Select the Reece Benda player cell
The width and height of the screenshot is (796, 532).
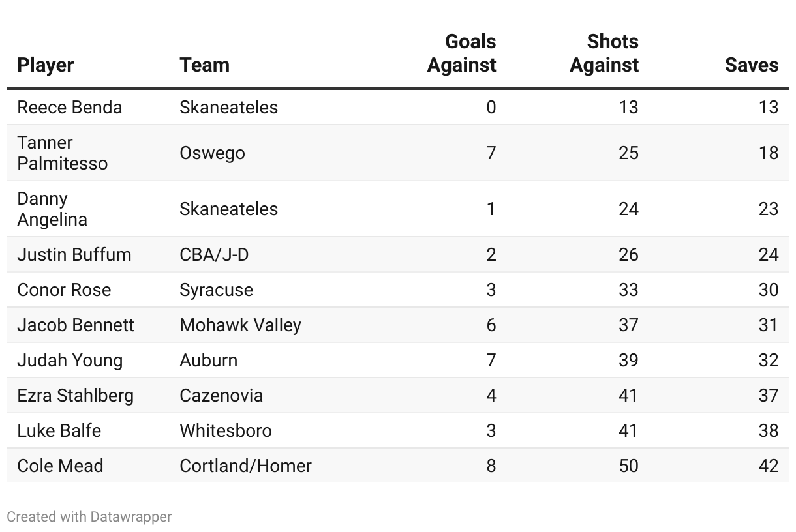70,107
